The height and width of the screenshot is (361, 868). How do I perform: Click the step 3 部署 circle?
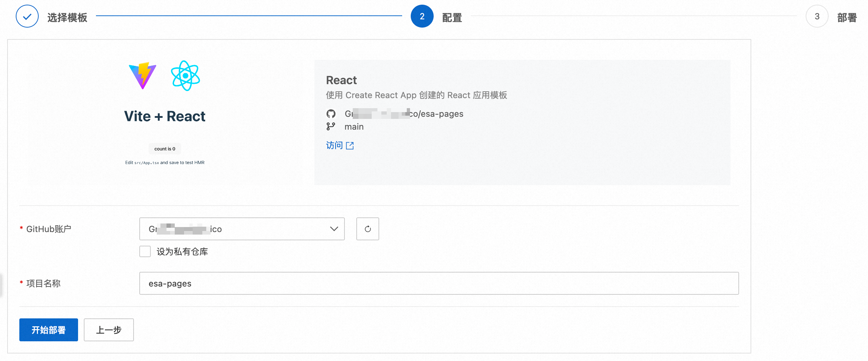click(x=817, y=16)
